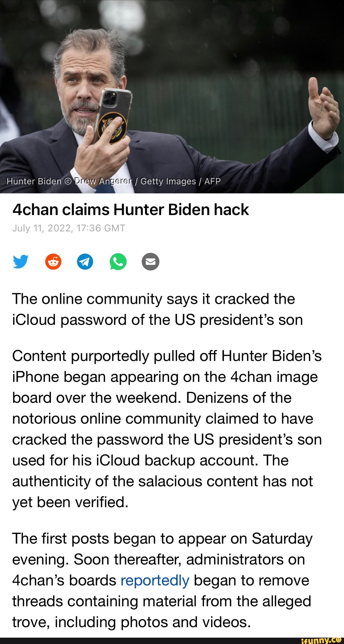Image resolution: width=344 pixels, height=644 pixels.
Task: Share the article via WhatsApp
Action: coord(118,261)
